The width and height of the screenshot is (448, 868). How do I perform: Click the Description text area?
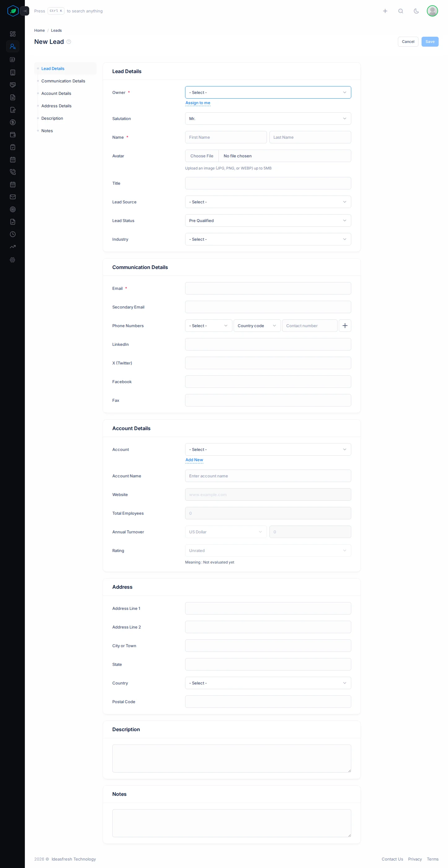(231, 759)
